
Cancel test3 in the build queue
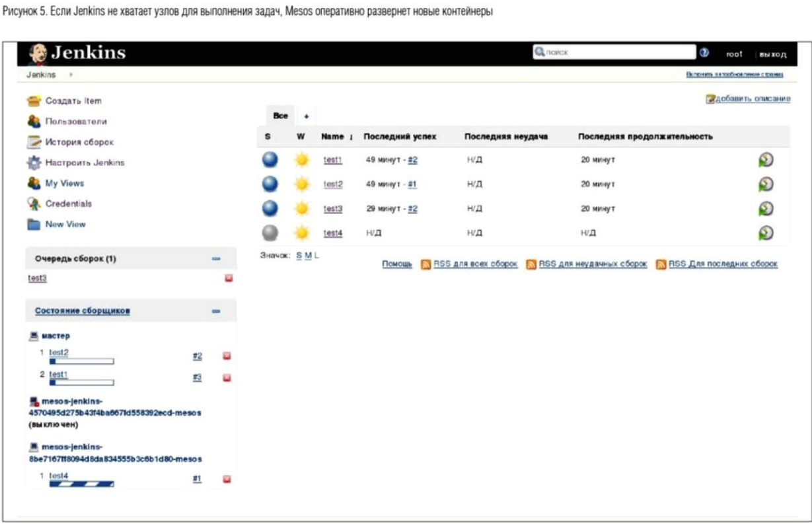tap(229, 279)
